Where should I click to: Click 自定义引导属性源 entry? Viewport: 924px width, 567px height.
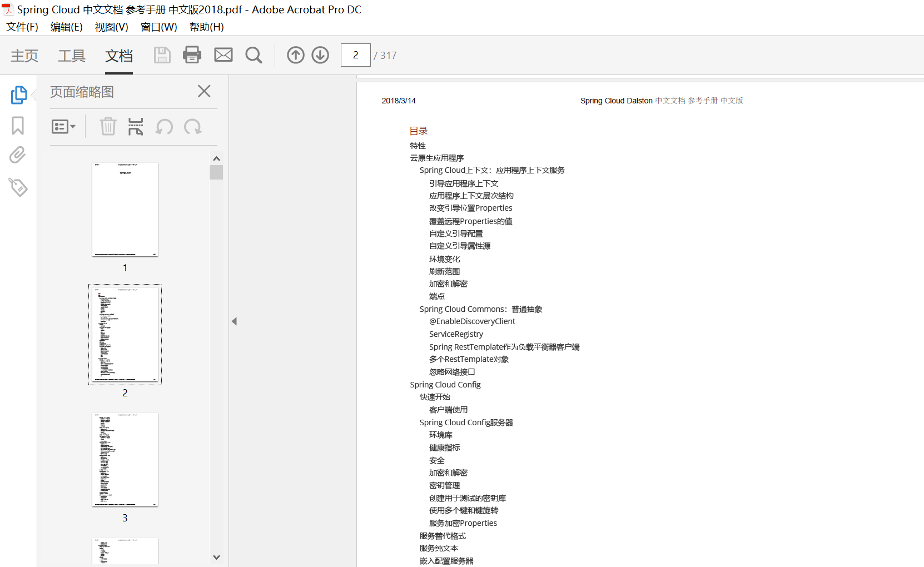point(460,246)
